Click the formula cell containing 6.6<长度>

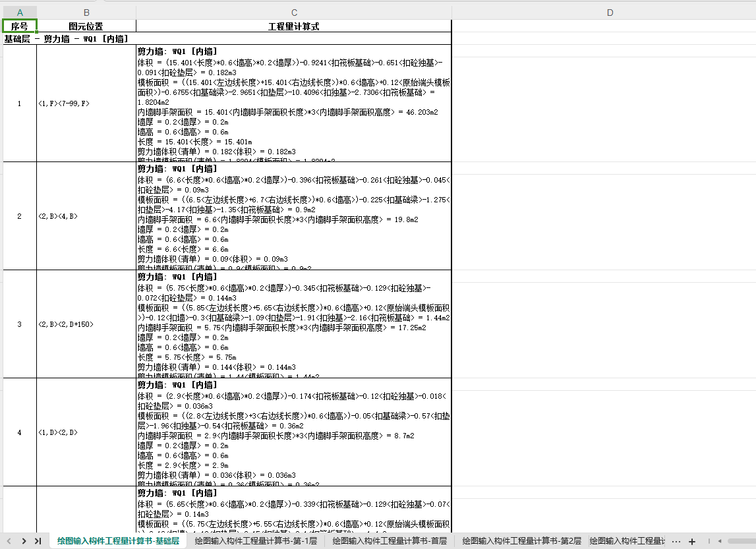[294, 216]
